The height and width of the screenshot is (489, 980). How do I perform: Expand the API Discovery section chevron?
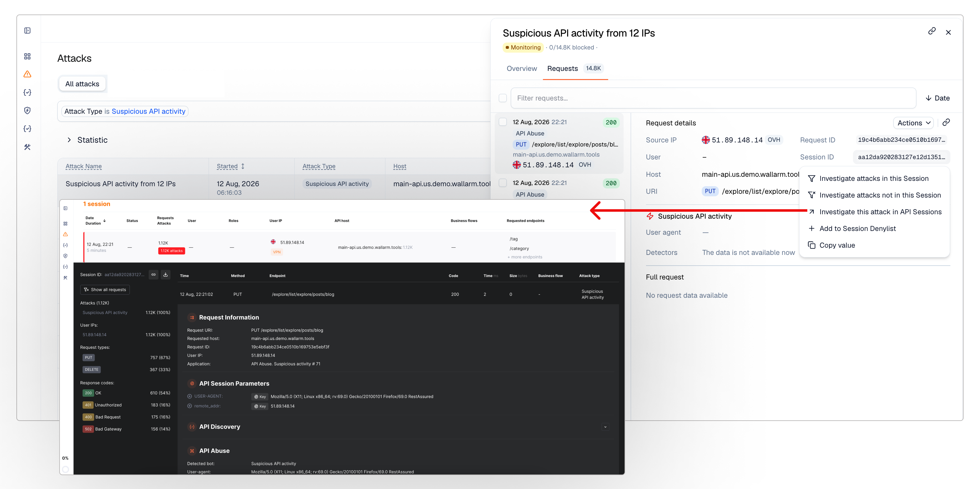click(605, 427)
